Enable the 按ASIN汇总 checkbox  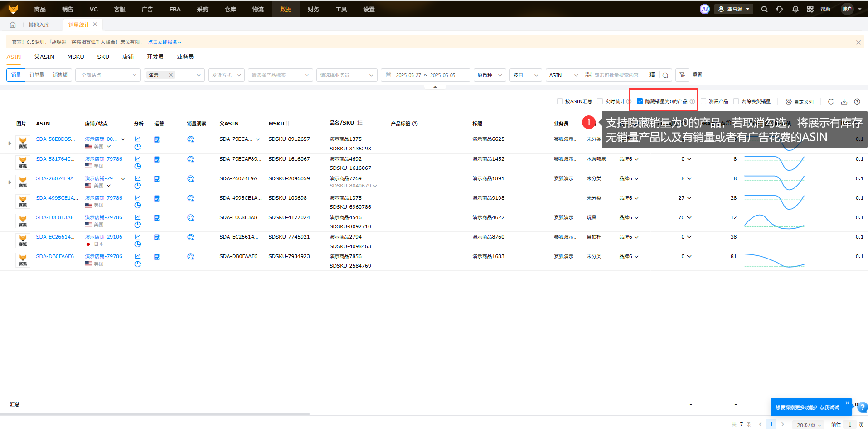[560, 101]
